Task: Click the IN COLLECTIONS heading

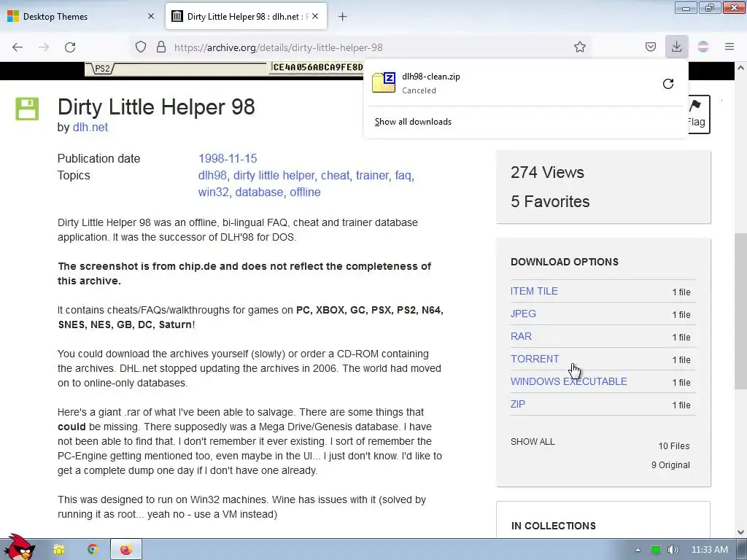Action: point(553,525)
